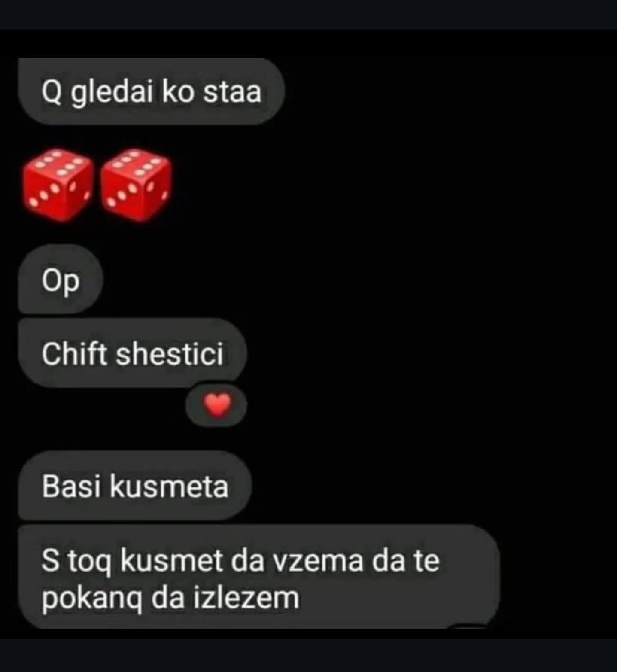This screenshot has height=672, width=617.
Task: Select the 'Op' message bubble
Action: click(61, 280)
